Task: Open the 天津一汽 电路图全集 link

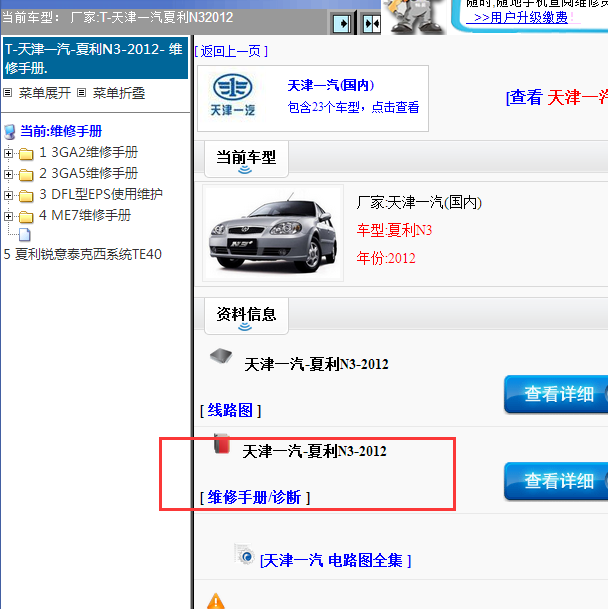Action: pyautogui.click(x=336, y=560)
